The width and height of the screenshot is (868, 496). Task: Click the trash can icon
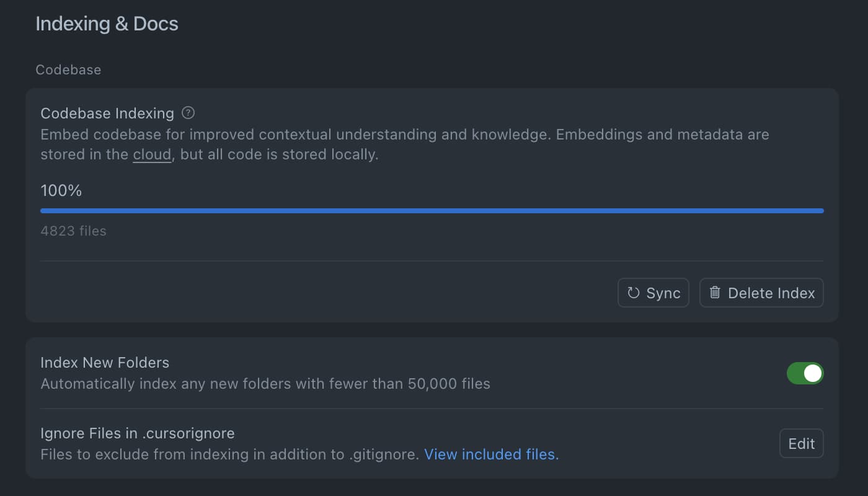pos(715,293)
